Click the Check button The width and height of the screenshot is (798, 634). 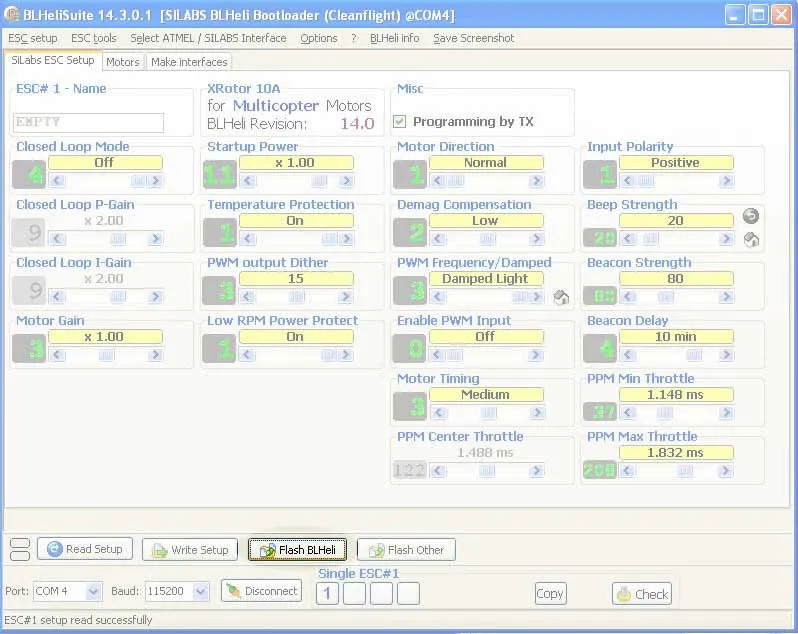(x=641, y=593)
